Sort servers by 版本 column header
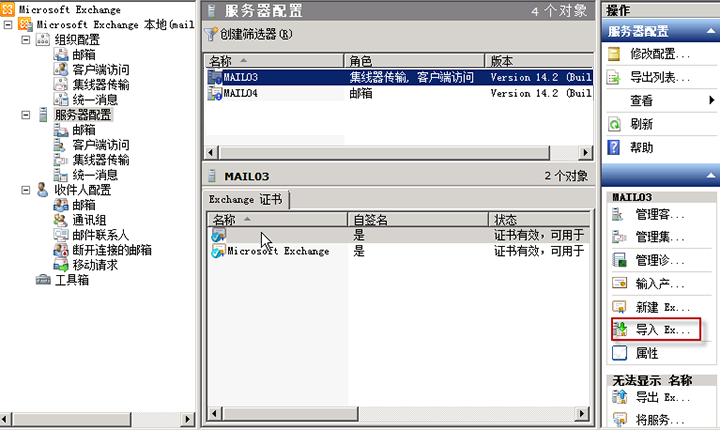Image resolution: width=720 pixels, height=430 pixels. point(540,61)
